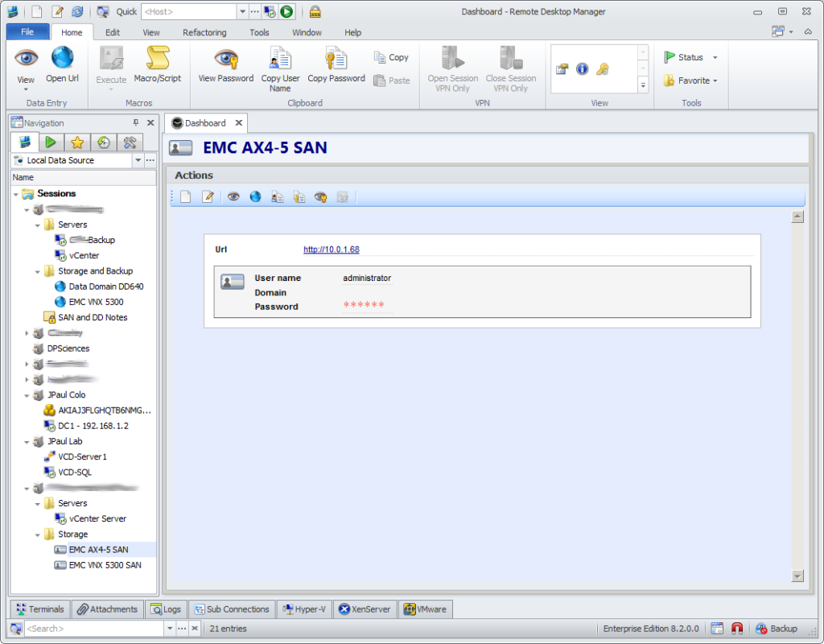Close the Dashboard tab

click(238, 123)
